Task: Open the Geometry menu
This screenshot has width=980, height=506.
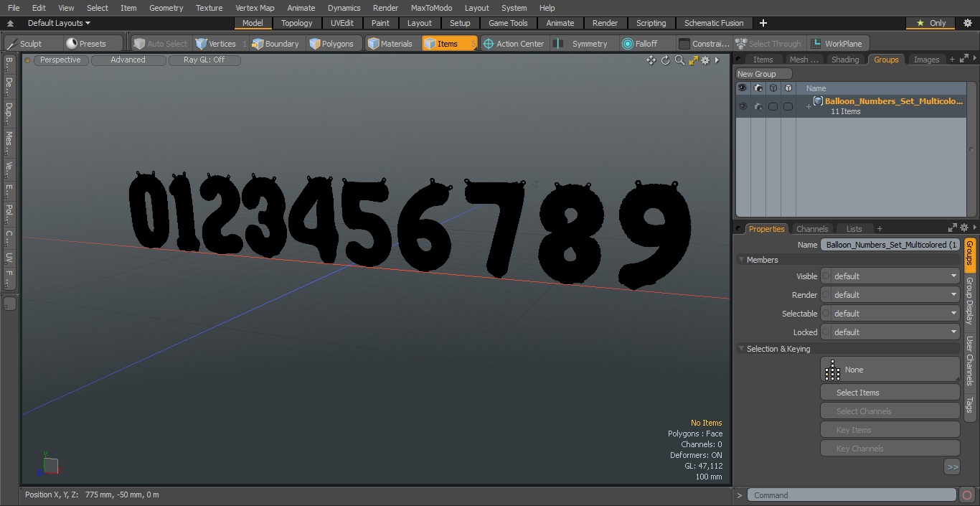Action: click(166, 8)
